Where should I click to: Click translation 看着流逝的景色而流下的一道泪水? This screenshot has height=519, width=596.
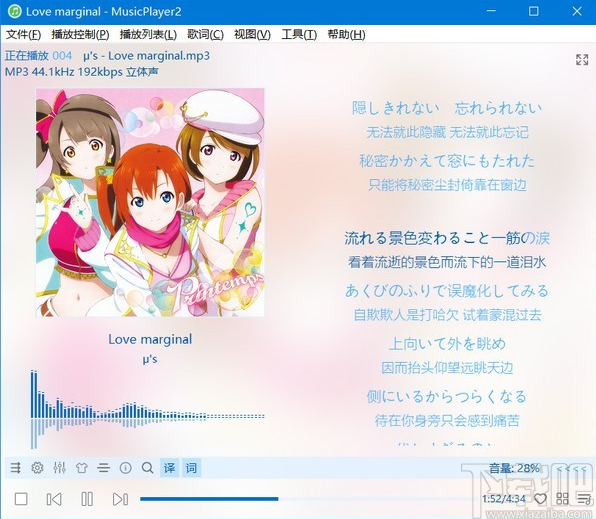tap(447, 262)
